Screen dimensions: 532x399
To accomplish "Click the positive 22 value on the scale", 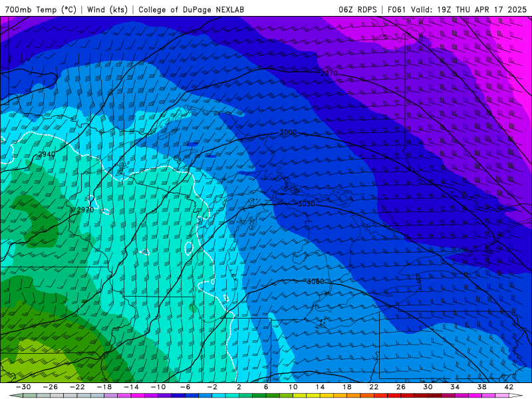I will (374, 387).
